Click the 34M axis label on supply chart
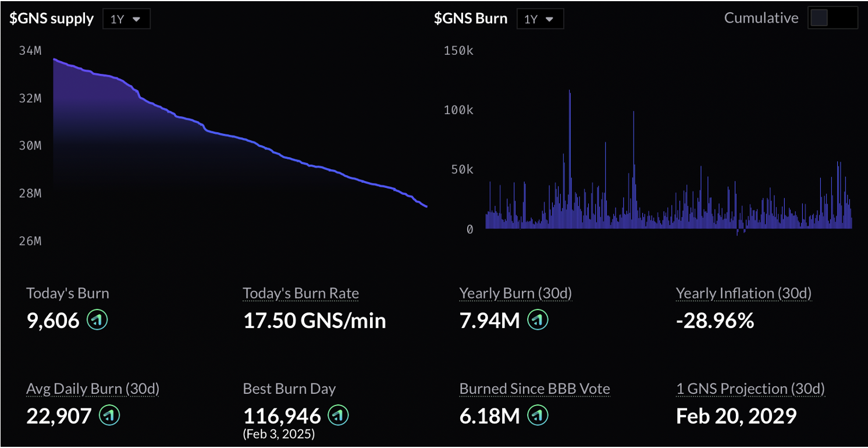The height and width of the screenshot is (448, 868). coord(30,51)
